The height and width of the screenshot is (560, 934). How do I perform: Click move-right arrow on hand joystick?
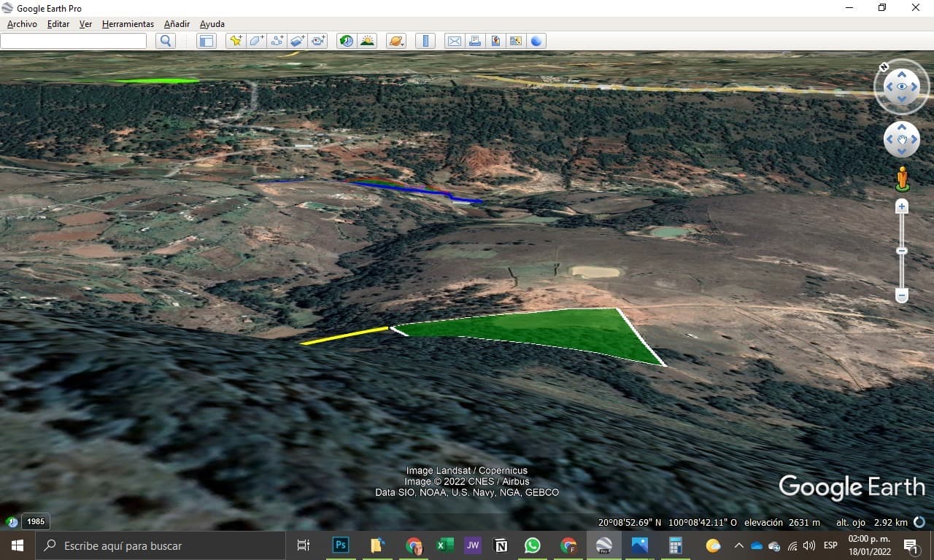[x=914, y=139]
